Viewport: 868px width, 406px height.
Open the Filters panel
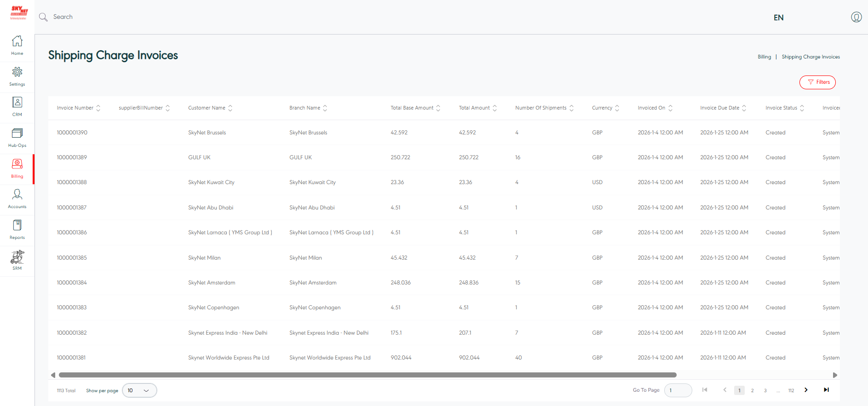tap(817, 82)
